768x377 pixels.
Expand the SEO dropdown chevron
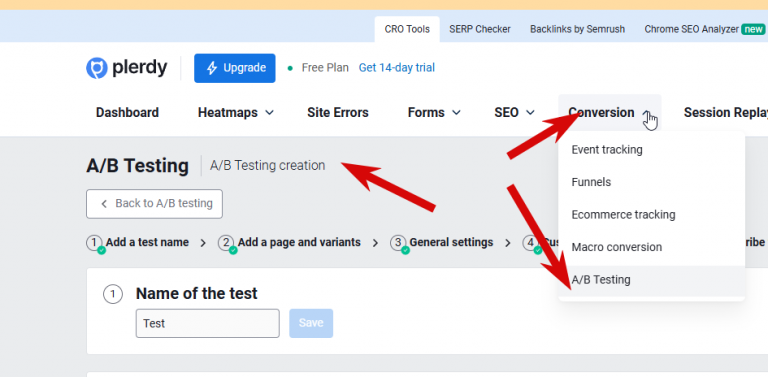coord(530,113)
